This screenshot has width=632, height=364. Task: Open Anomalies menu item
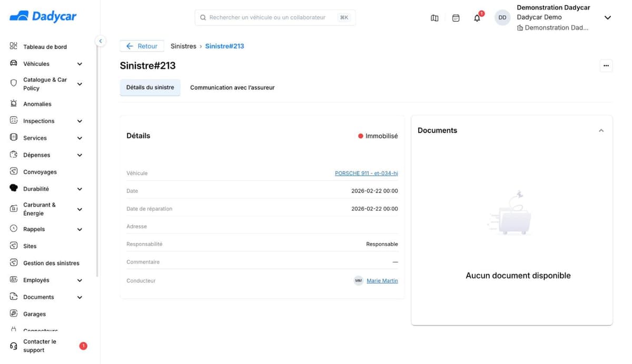(37, 104)
